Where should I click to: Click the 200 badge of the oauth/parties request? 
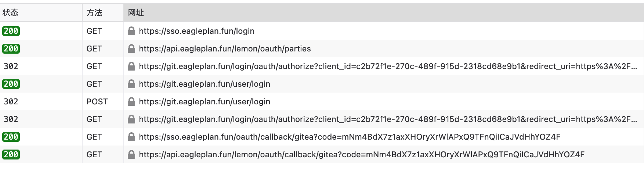(x=11, y=49)
